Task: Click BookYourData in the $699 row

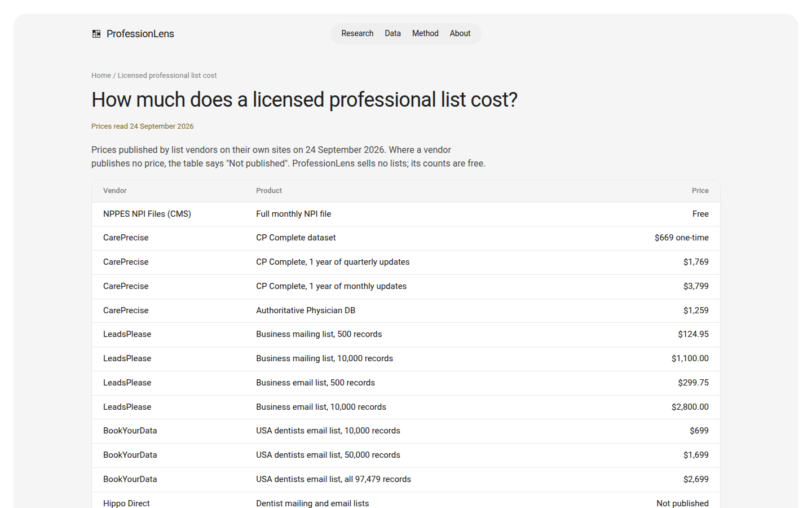Action: pos(130,431)
